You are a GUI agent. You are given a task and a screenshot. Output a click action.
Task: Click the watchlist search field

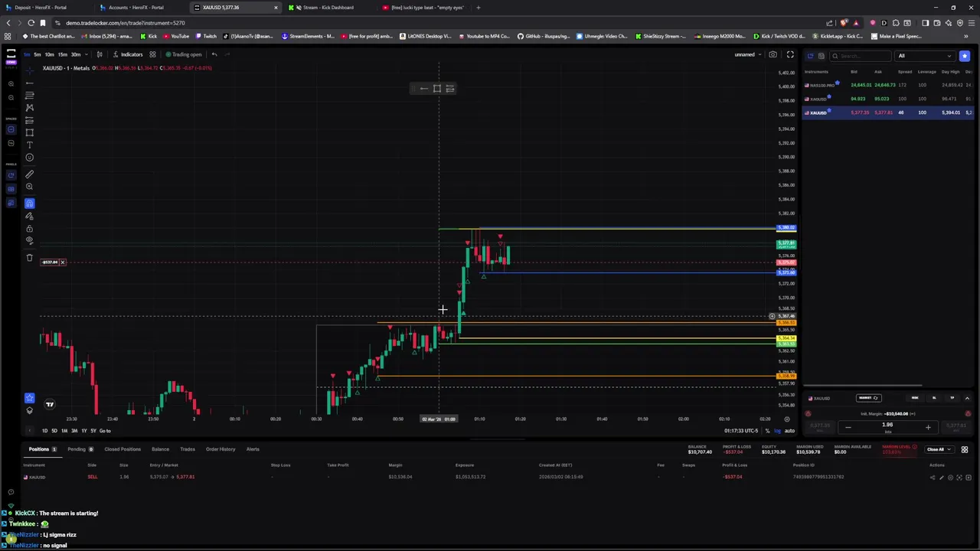click(x=861, y=56)
